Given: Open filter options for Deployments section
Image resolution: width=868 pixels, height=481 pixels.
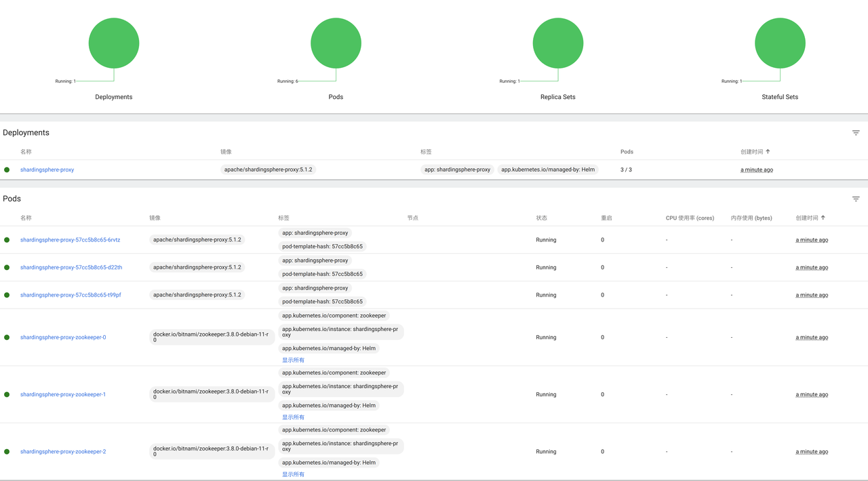Looking at the screenshot, I should click(856, 133).
